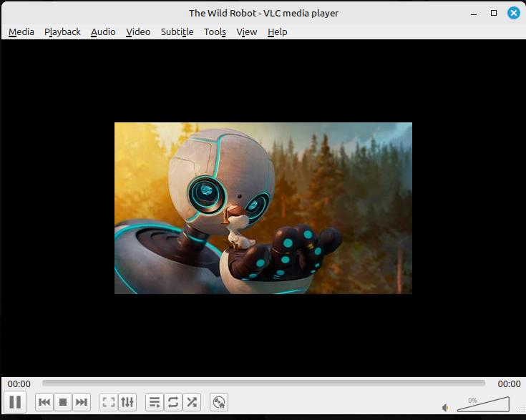Skip to next media track

(82, 402)
